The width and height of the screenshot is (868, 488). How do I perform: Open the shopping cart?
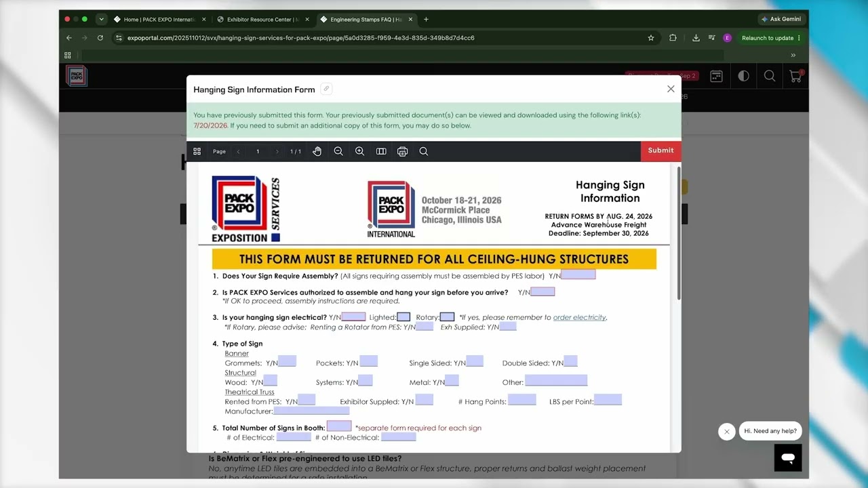point(795,77)
